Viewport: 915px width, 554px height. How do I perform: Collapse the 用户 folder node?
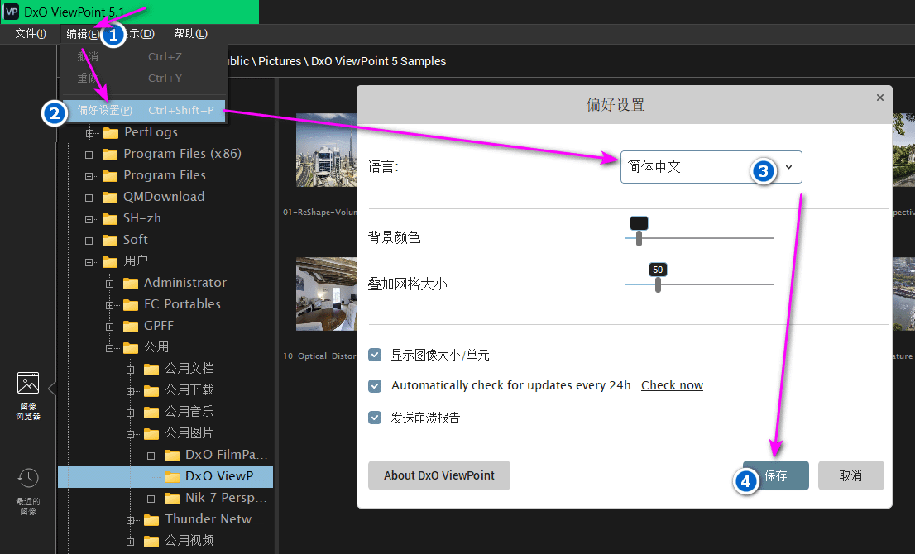click(x=89, y=262)
